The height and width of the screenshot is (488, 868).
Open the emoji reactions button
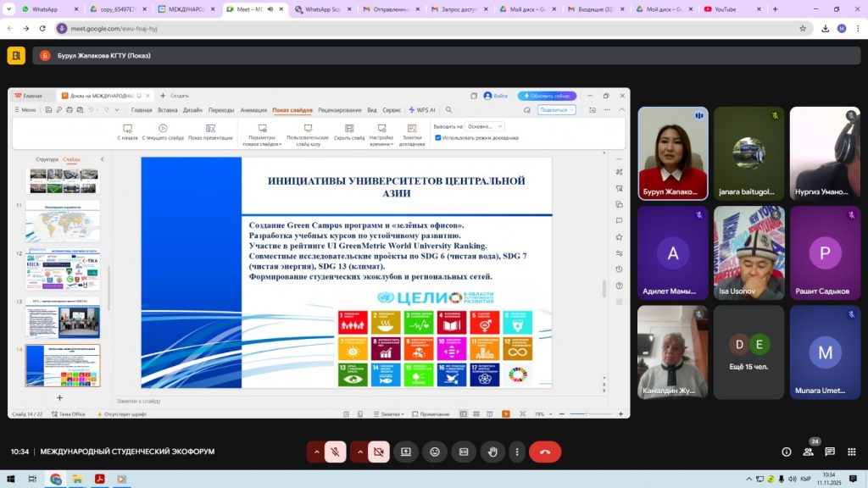434,452
